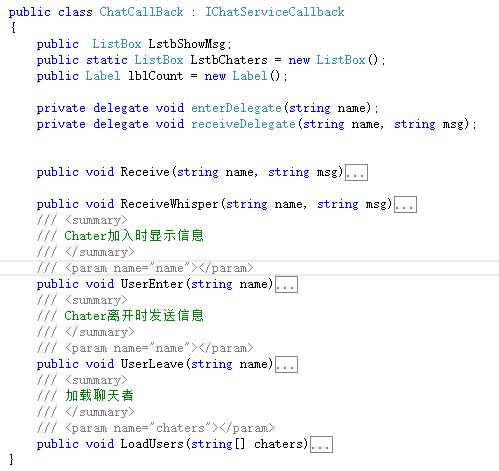This screenshot has height=471, width=499.
Task: Click the enterDelegate delegate name
Action: pos(236,108)
